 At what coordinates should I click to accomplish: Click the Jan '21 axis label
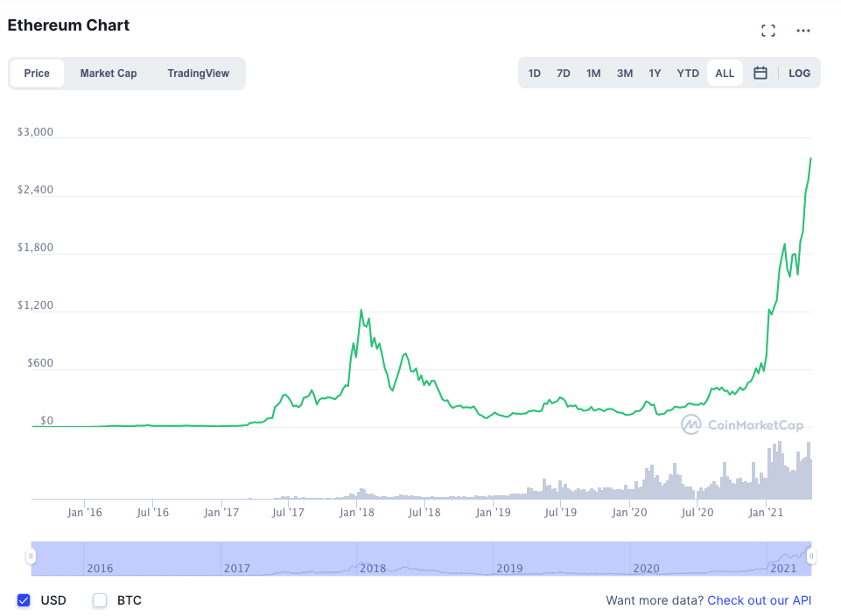[766, 513]
